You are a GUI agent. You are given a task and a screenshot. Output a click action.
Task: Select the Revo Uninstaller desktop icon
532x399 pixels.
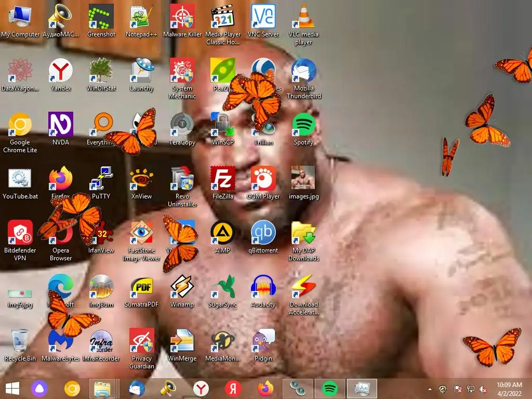(182, 187)
